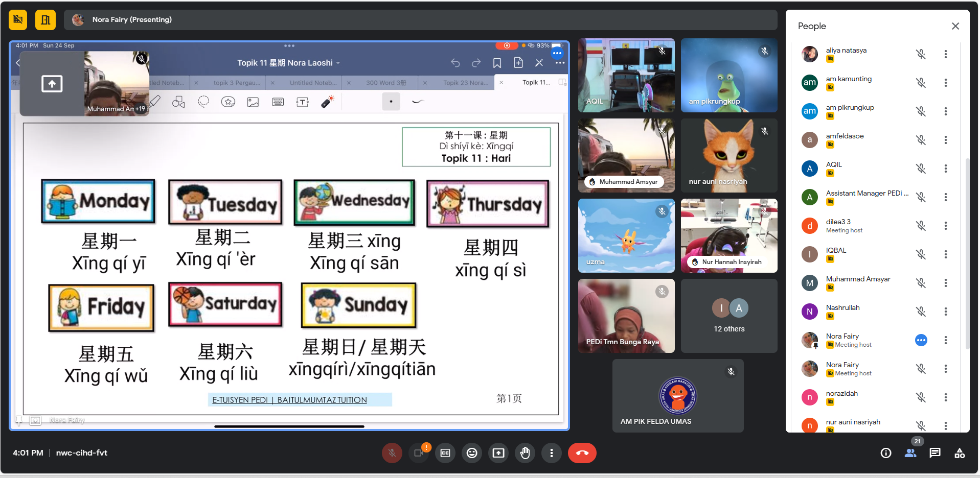Image resolution: width=980 pixels, height=478 pixels.
Task: Open the chat panel icon
Action: click(935, 453)
